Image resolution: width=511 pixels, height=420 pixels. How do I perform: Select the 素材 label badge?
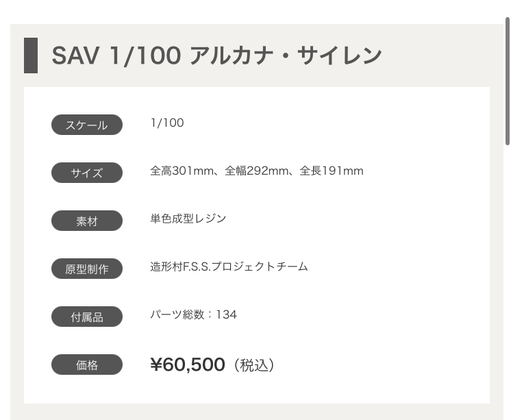(87, 221)
